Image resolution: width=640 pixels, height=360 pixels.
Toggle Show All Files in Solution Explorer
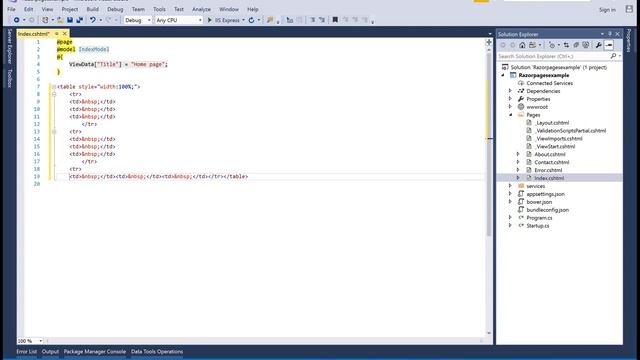click(586, 45)
